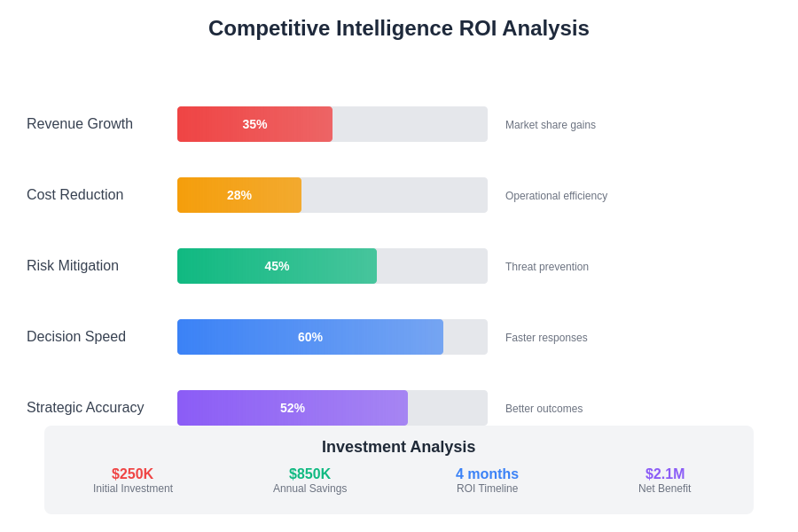Screen dimensions: 798x532
Task: Click the $2.1M Net Benefit figure
Action: [665, 474]
